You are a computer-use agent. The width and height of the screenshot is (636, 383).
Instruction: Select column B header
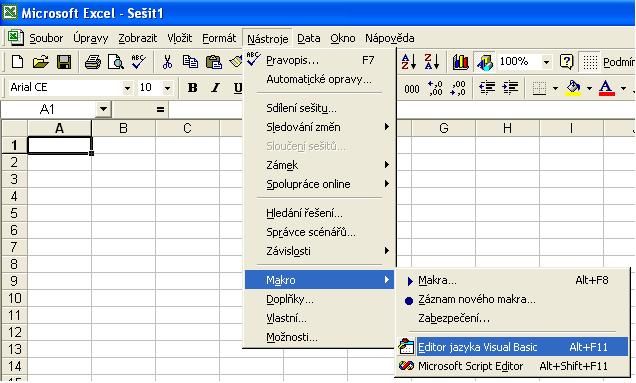point(123,128)
